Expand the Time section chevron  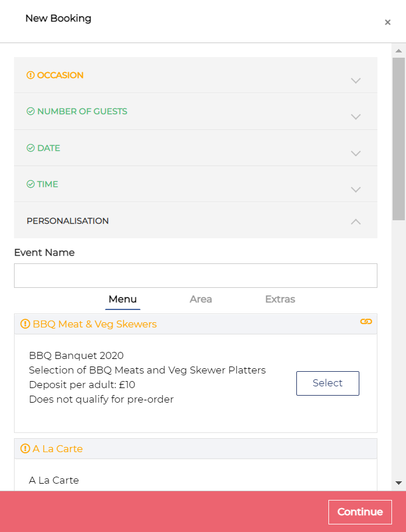pyautogui.click(x=356, y=189)
